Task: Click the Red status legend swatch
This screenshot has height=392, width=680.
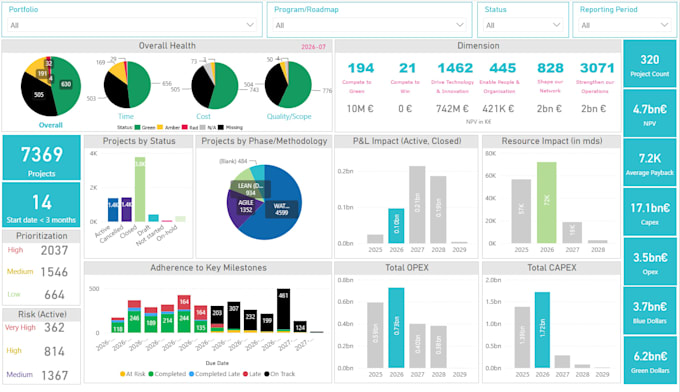Action: tap(184, 127)
